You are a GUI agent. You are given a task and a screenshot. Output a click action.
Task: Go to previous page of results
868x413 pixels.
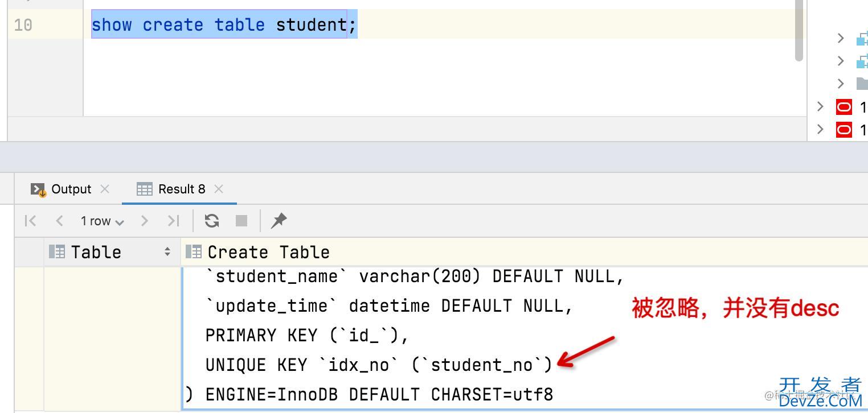click(59, 221)
